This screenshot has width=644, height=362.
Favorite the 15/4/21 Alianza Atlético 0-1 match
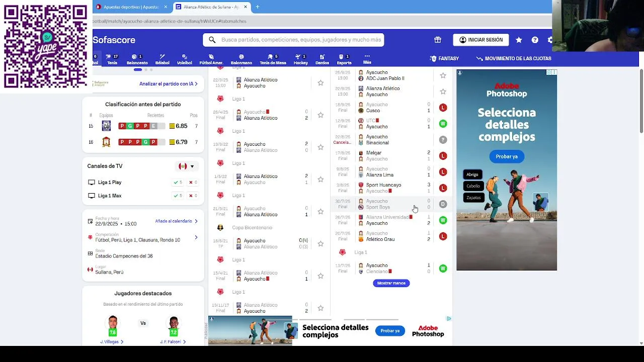point(320,276)
